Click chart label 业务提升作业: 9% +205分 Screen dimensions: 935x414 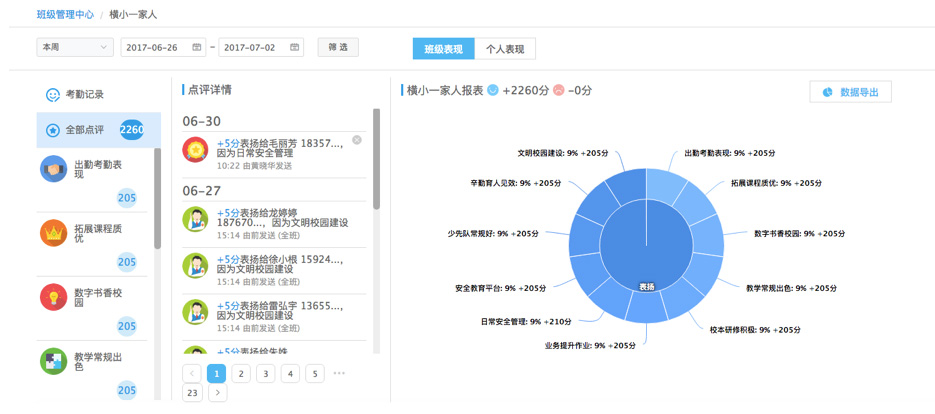tap(590, 345)
